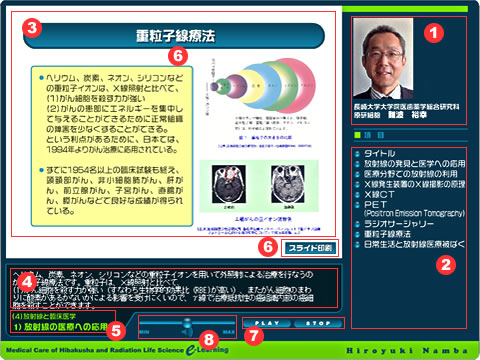Screen dimensions: 480x360
Task: Set volume at MIN label
Action: tap(144, 332)
